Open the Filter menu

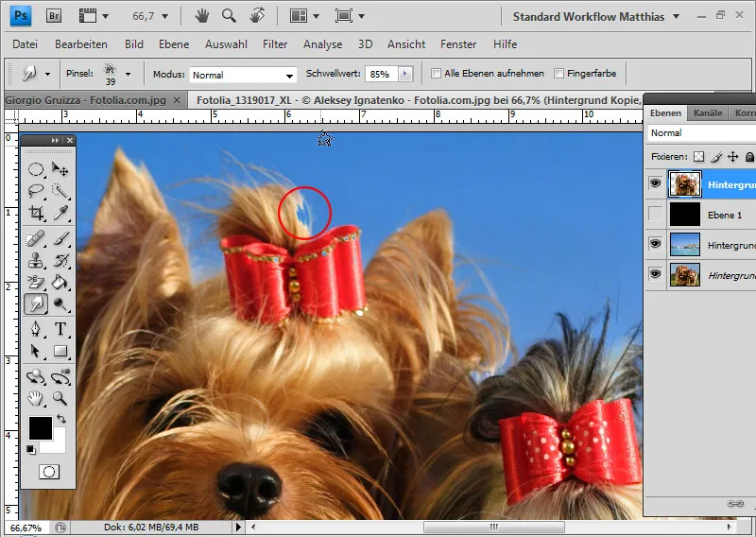click(275, 43)
